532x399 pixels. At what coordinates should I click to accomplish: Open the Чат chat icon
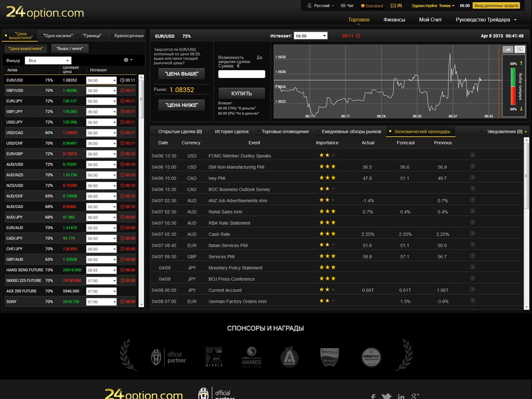coord(347,6)
